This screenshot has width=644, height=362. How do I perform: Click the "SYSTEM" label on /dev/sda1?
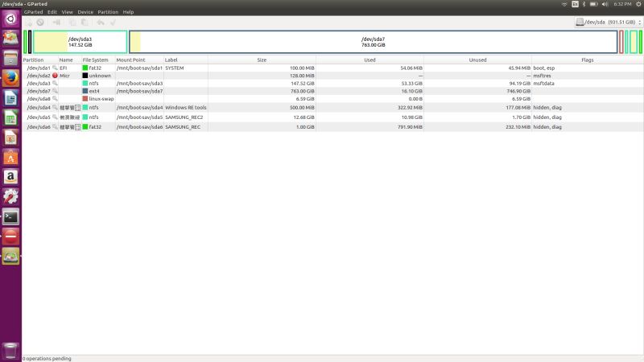point(175,68)
